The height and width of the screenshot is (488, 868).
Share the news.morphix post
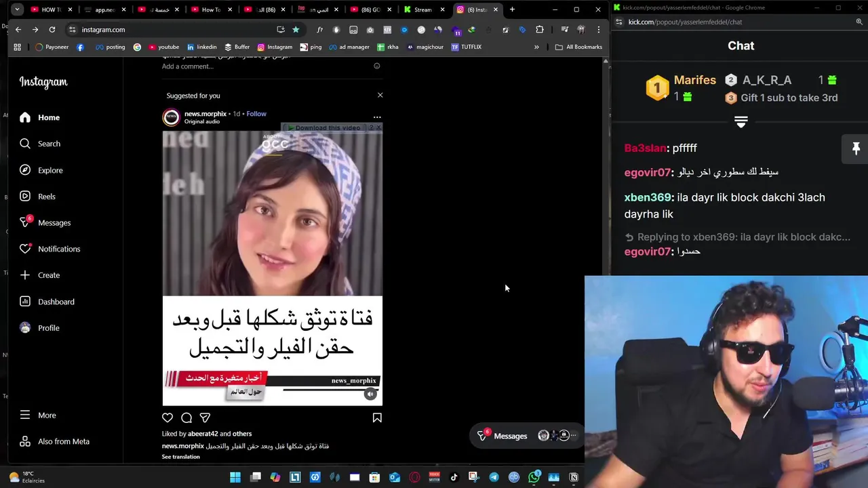[205, 418]
